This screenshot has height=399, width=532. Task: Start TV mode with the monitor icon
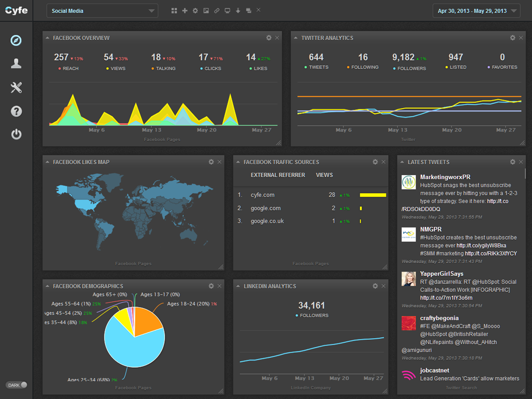[227, 10]
